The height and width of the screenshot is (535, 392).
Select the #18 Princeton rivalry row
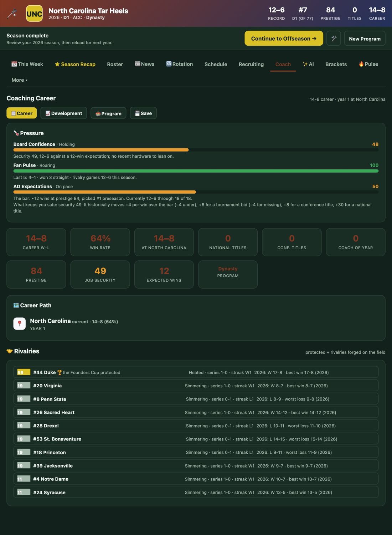196,452
